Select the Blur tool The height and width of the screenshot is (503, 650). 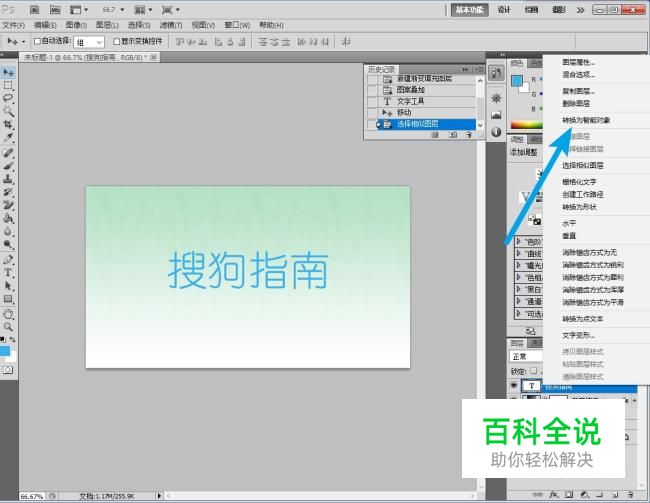tap(8, 231)
